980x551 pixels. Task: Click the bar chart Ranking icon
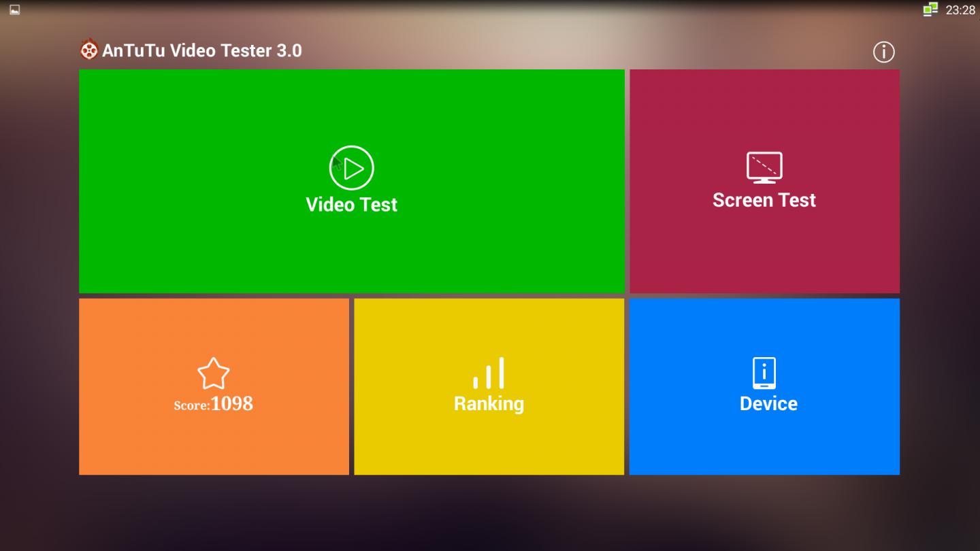click(x=489, y=373)
